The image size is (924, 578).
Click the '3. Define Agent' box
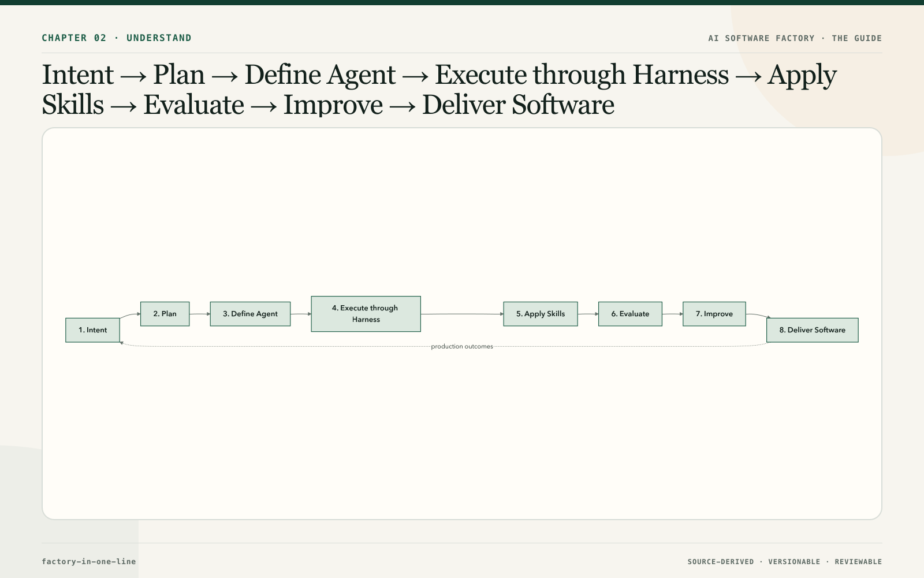(x=250, y=314)
